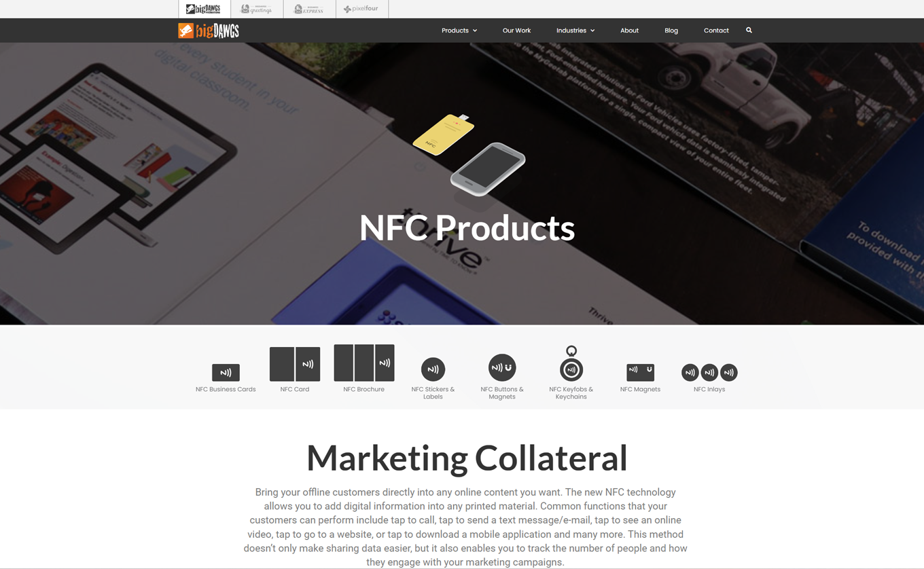924x569 pixels.
Task: Open the search magnifier in navigation
Action: click(x=749, y=30)
